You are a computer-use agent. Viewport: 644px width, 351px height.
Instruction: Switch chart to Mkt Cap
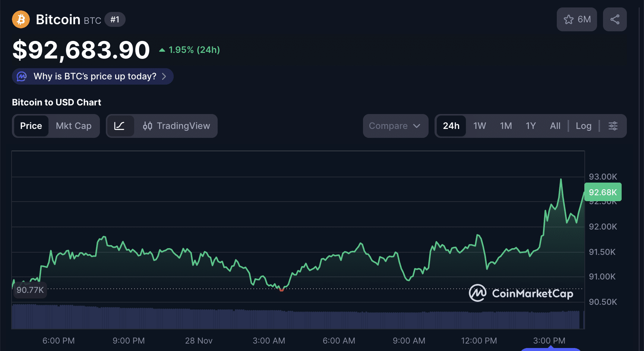click(x=73, y=126)
